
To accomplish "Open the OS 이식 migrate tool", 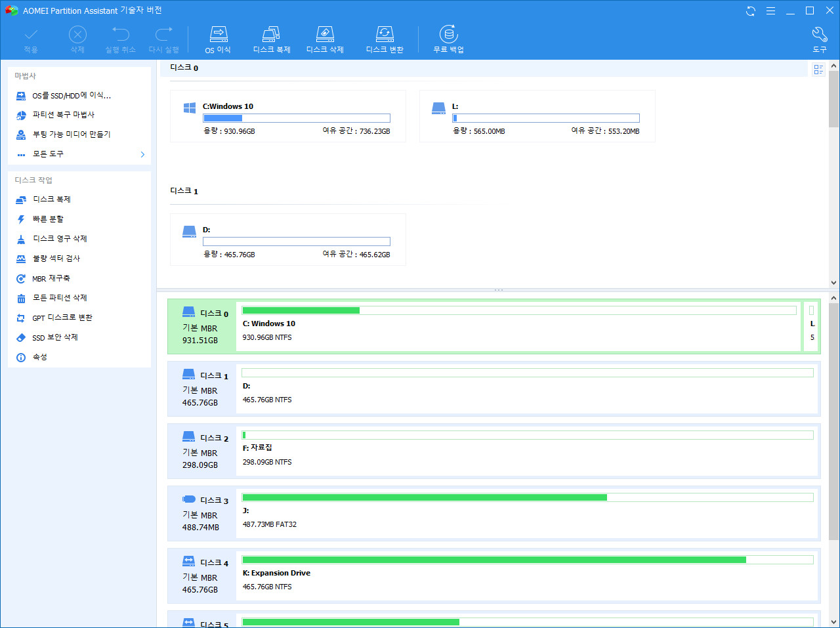I will pos(218,40).
